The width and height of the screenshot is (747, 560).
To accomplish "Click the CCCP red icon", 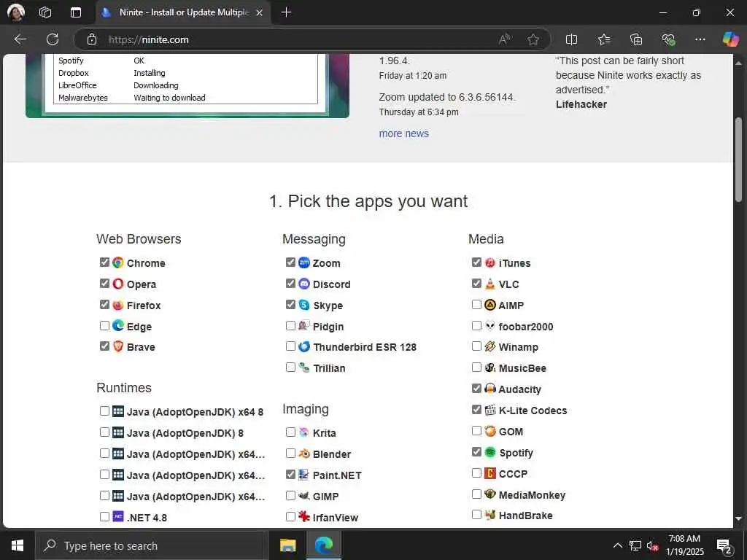I will point(489,472).
